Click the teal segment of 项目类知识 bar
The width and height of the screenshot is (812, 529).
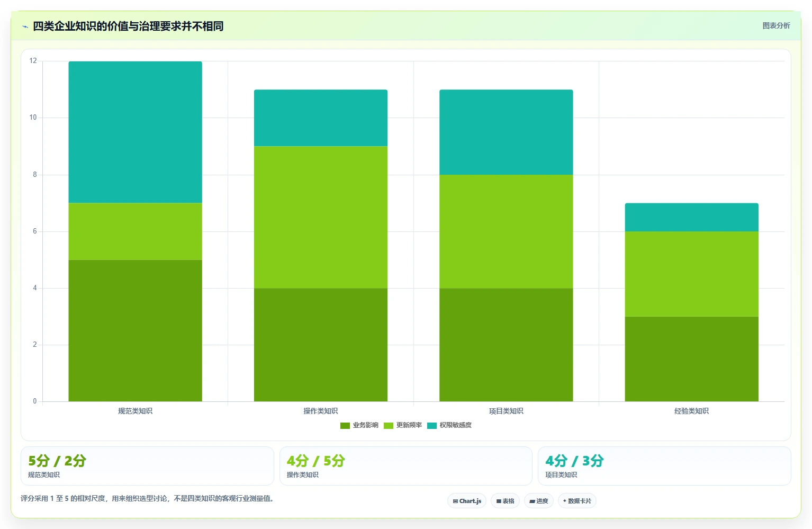pos(506,132)
